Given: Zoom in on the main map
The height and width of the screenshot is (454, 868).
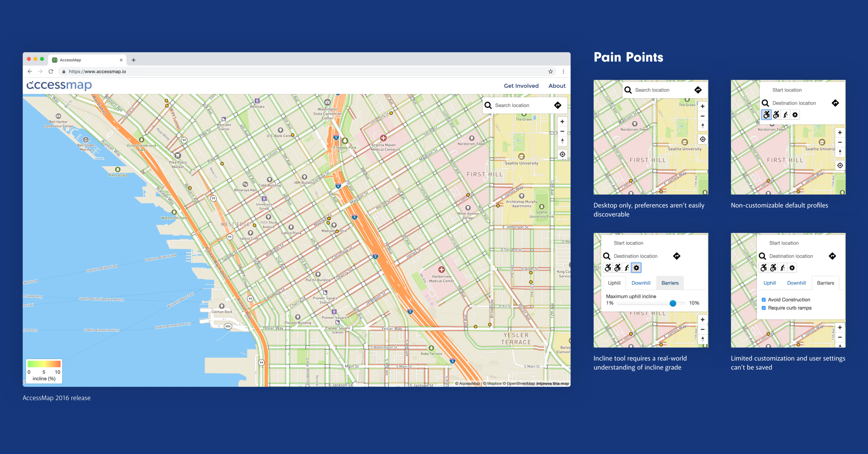Looking at the screenshot, I should coord(562,122).
